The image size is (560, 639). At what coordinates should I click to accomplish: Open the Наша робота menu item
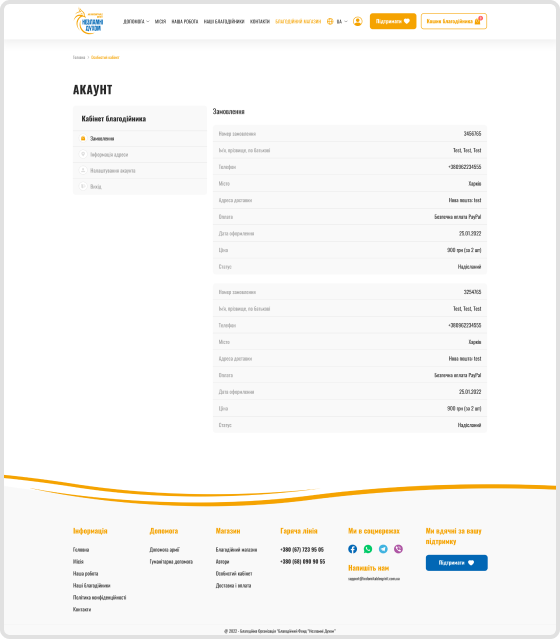pos(185,21)
